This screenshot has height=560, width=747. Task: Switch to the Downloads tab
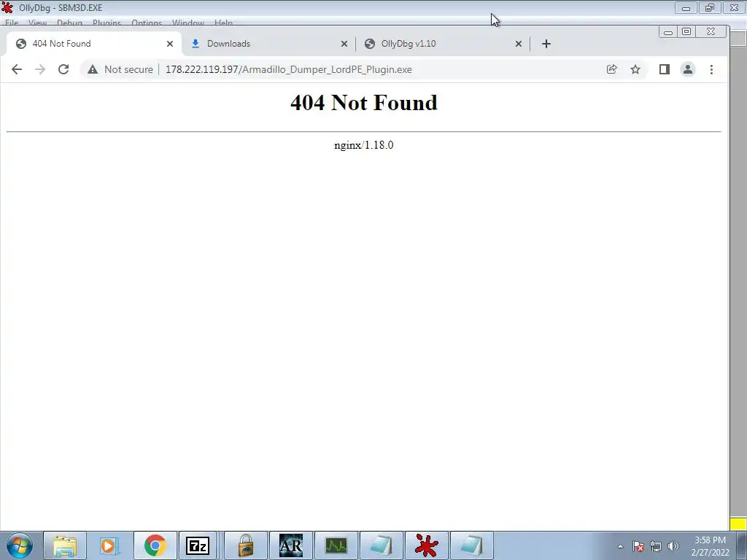[x=269, y=44]
